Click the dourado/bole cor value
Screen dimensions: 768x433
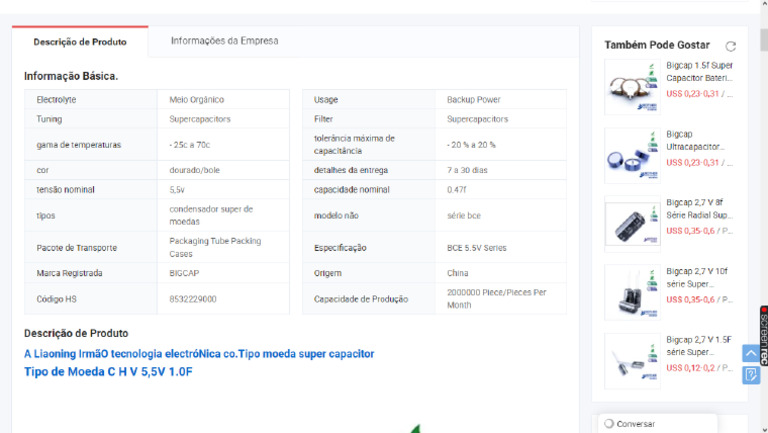[x=194, y=170]
